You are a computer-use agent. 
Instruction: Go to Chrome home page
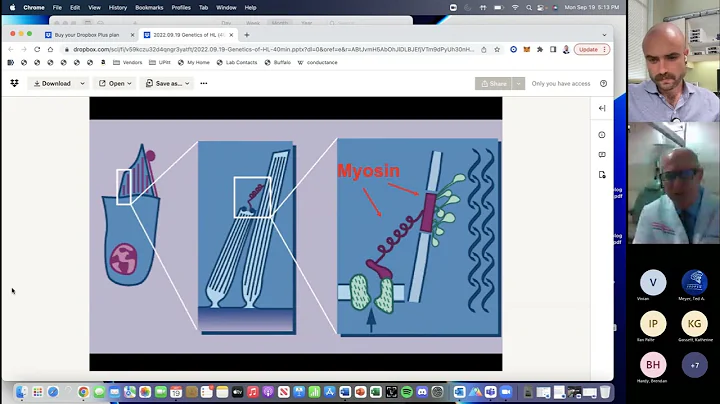[51, 49]
